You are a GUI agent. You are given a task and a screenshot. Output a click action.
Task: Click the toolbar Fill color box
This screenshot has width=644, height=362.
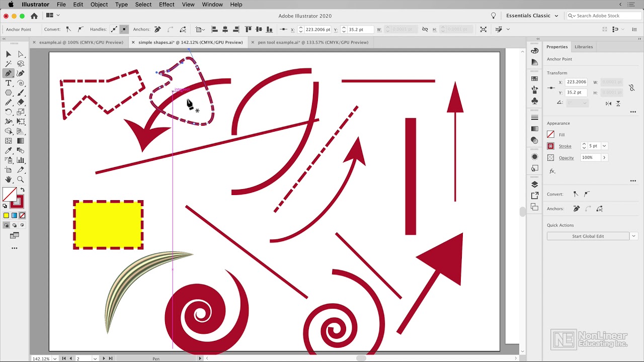point(10,194)
